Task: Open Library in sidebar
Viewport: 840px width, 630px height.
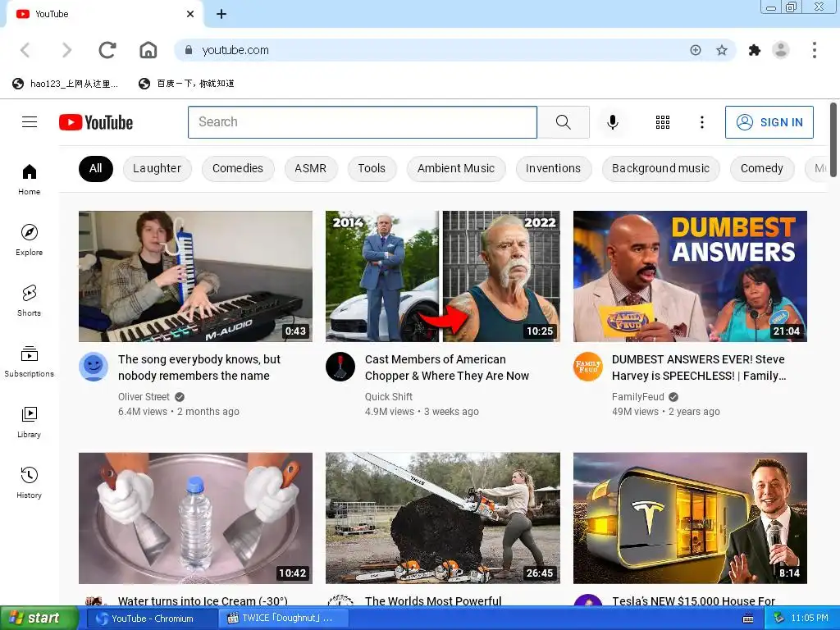Action: coord(29,422)
